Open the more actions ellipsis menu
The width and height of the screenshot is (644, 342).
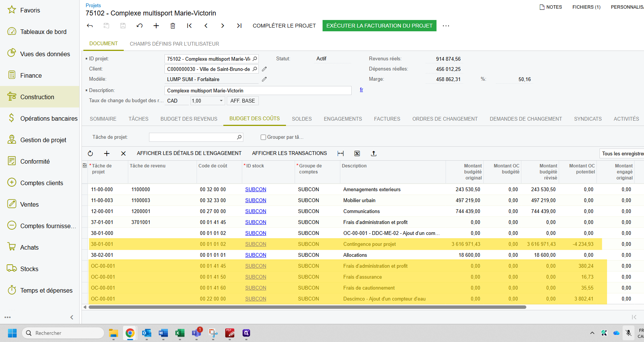(446, 26)
